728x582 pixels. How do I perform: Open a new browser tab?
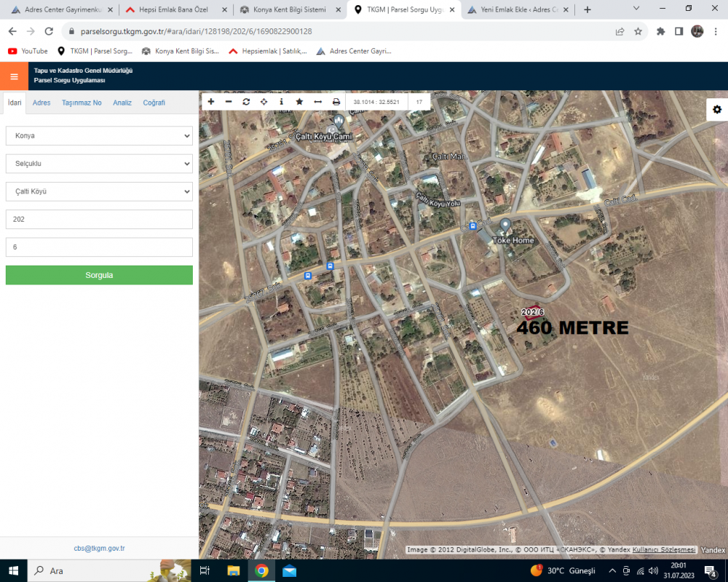[x=587, y=9]
